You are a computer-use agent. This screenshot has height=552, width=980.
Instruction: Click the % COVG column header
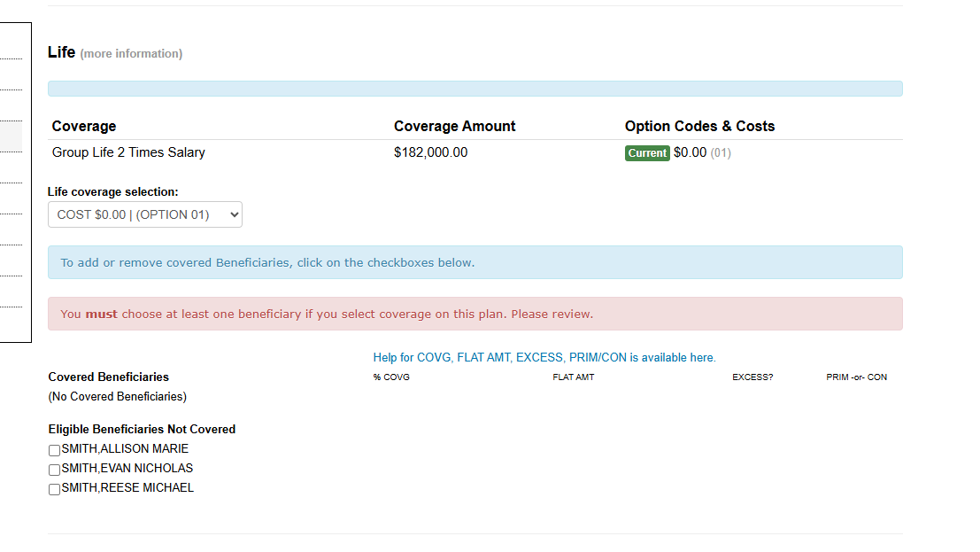[x=391, y=377]
